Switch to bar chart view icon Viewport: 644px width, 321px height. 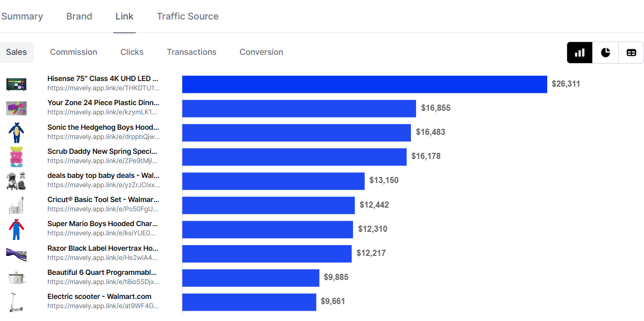click(x=580, y=53)
